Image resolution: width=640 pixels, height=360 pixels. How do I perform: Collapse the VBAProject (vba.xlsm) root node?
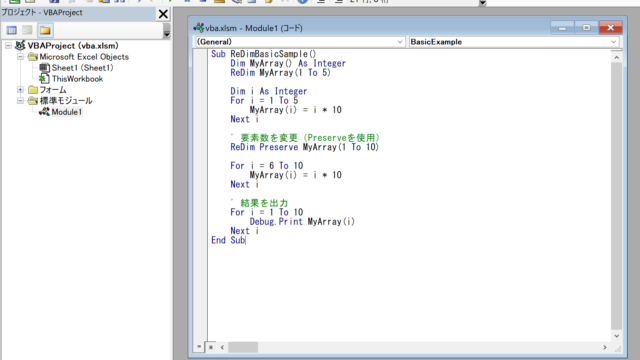tap(8, 46)
